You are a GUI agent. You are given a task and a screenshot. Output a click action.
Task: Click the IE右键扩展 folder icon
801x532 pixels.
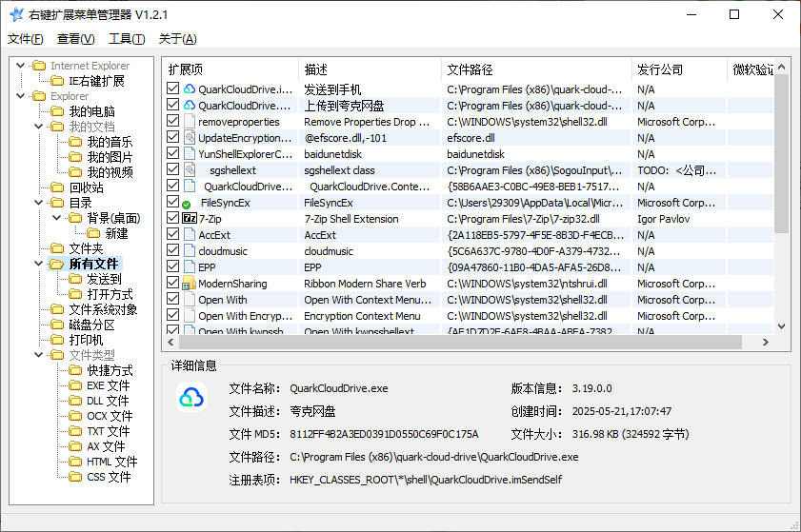tap(57, 81)
